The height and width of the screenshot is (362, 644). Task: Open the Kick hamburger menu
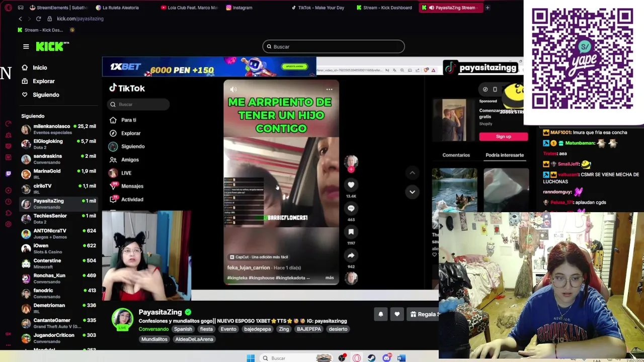[x=26, y=46]
